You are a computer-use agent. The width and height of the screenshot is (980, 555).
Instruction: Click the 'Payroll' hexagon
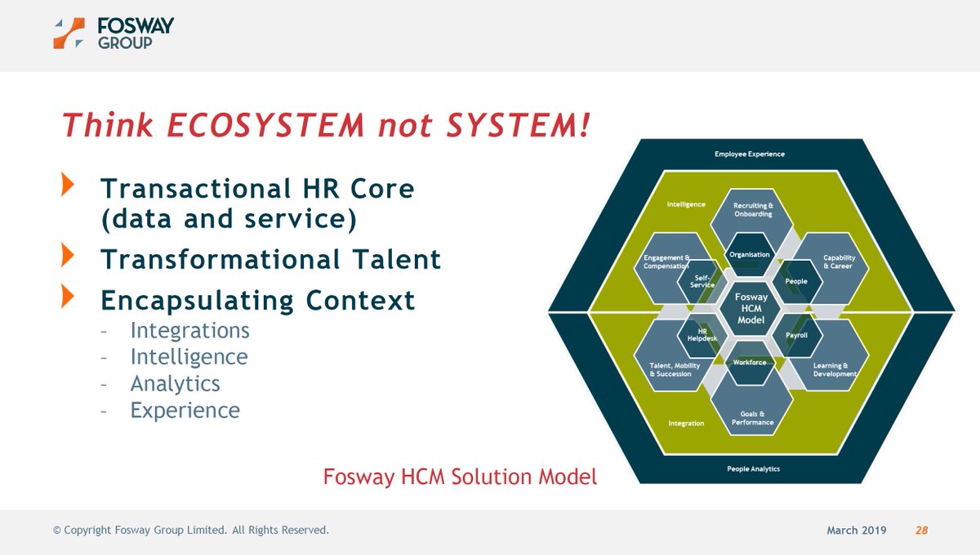(796, 336)
